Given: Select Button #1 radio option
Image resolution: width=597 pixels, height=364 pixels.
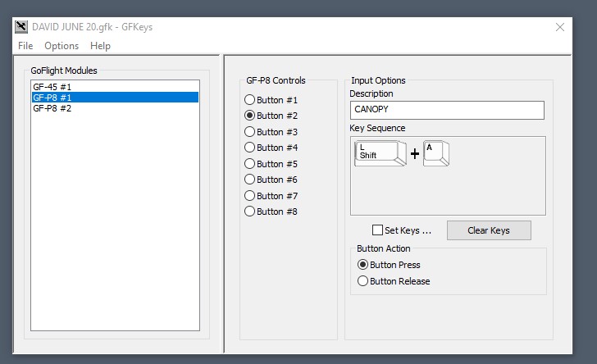Looking at the screenshot, I should click(x=250, y=100).
